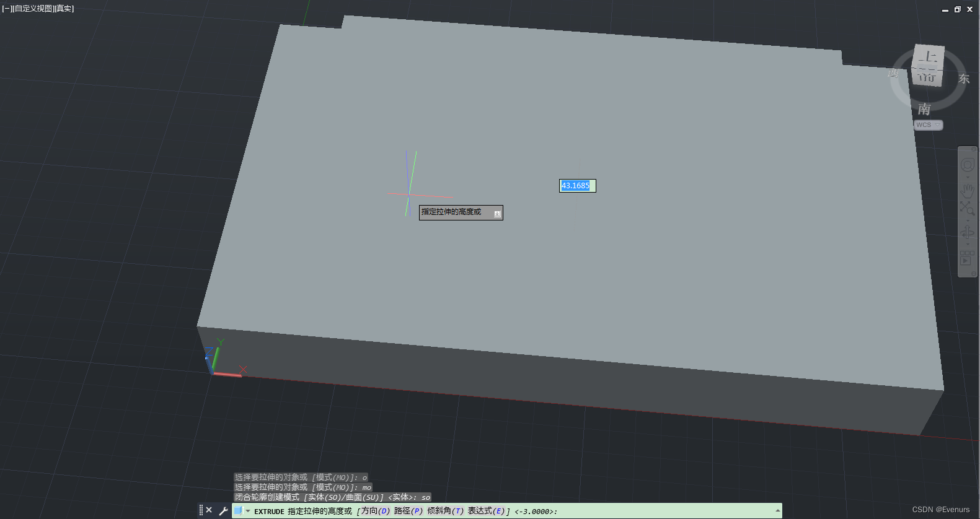Expand the SteeringWheels options arrow
The height and width of the screenshot is (519, 980).
(x=968, y=177)
